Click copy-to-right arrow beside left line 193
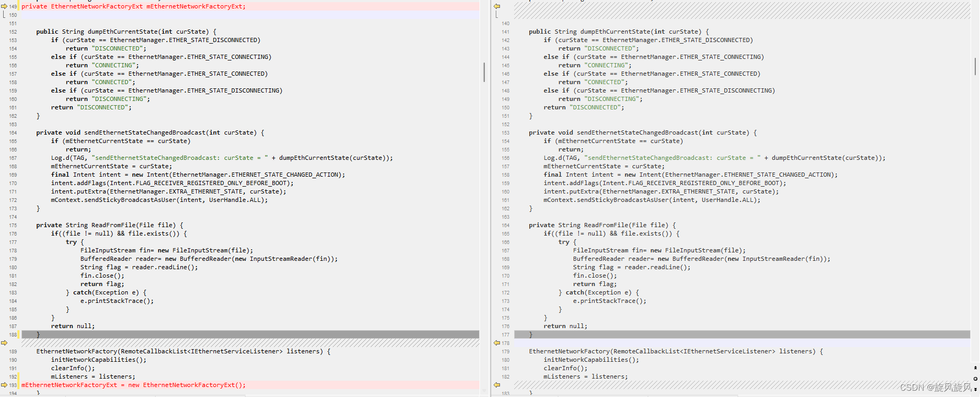 pyautogui.click(x=4, y=385)
